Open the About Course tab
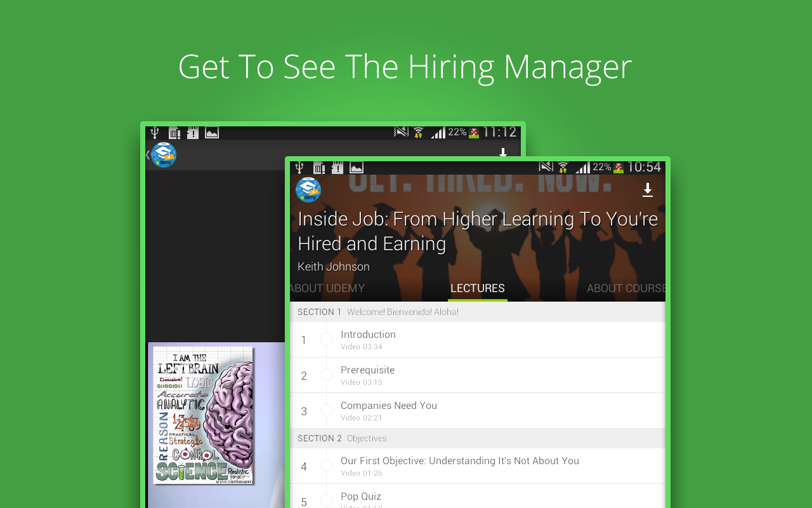812x508 pixels. [x=625, y=288]
